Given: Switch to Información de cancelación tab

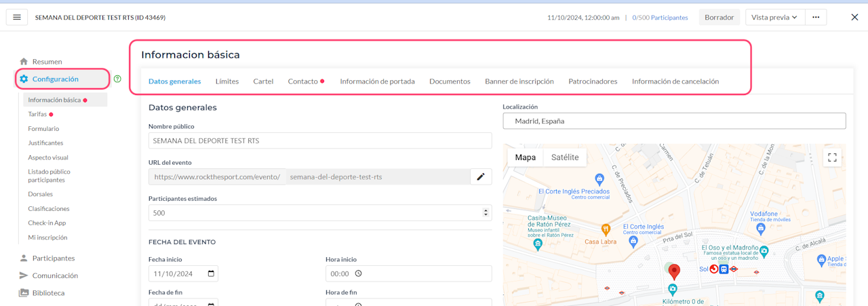Looking at the screenshot, I should [x=675, y=81].
